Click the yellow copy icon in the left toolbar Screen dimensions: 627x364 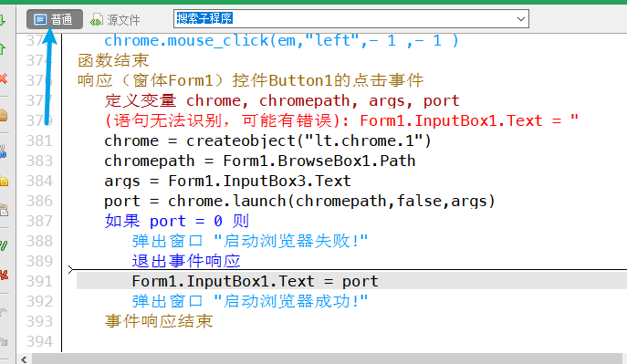point(4,182)
